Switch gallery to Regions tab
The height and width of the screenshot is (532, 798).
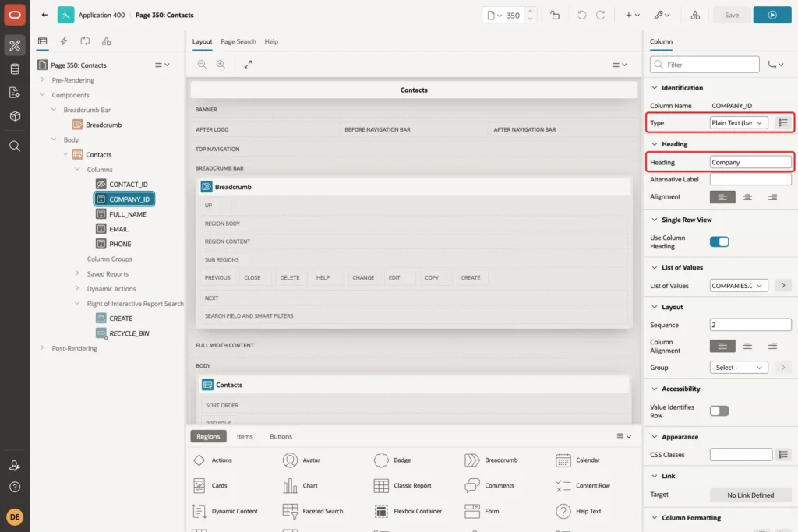(208, 436)
